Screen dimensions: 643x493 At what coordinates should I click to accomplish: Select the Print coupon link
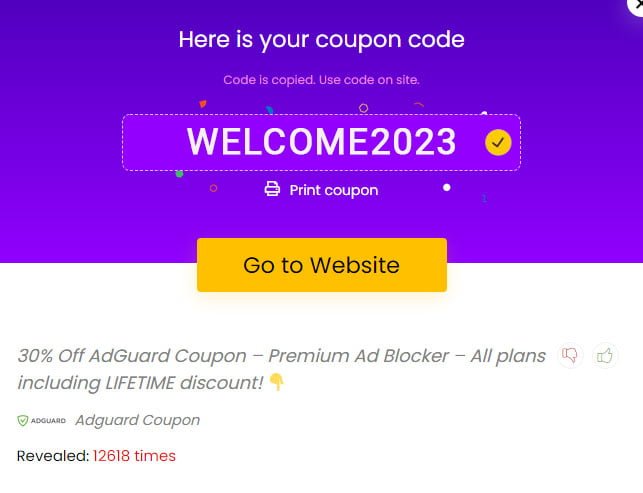pos(334,190)
